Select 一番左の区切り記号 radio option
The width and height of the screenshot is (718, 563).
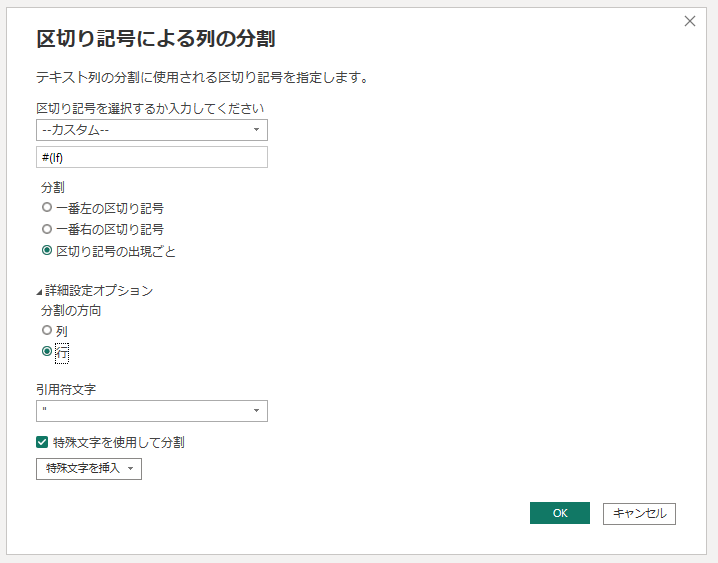(x=47, y=208)
